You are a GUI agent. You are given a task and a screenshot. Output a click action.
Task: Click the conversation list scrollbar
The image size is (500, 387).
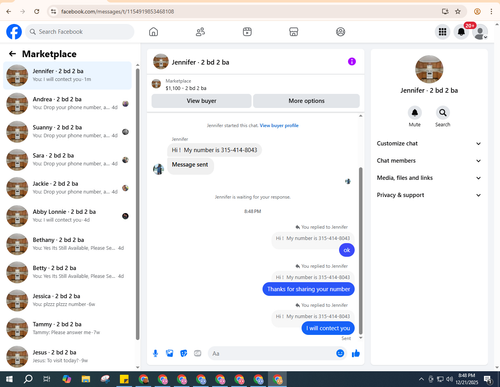click(x=138, y=203)
